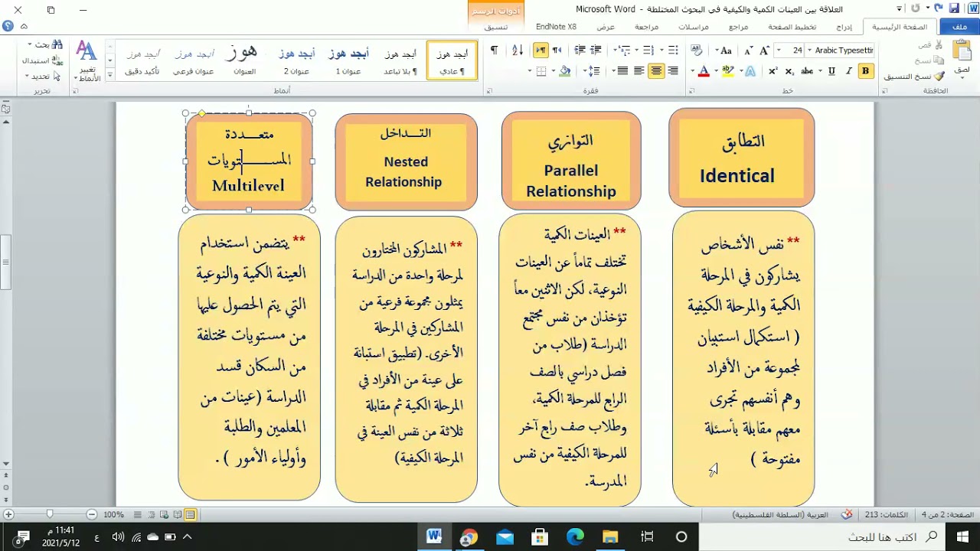The width and height of the screenshot is (980, 551).
Task: Click the zoom slider handle
Action: pyautogui.click(x=50, y=515)
